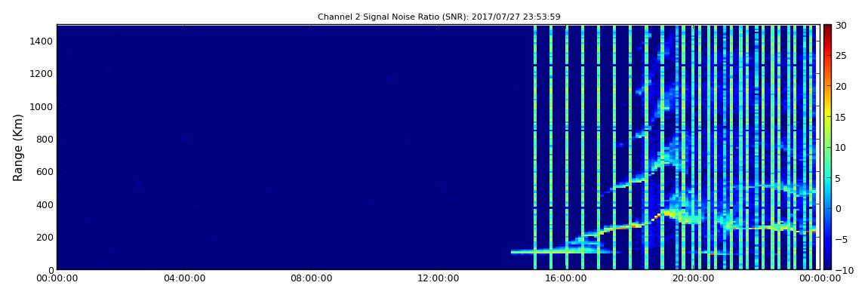Click the 400 range tick label
The width and height of the screenshot is (868, 307).
pyautogui.click(x=45, y=204)
